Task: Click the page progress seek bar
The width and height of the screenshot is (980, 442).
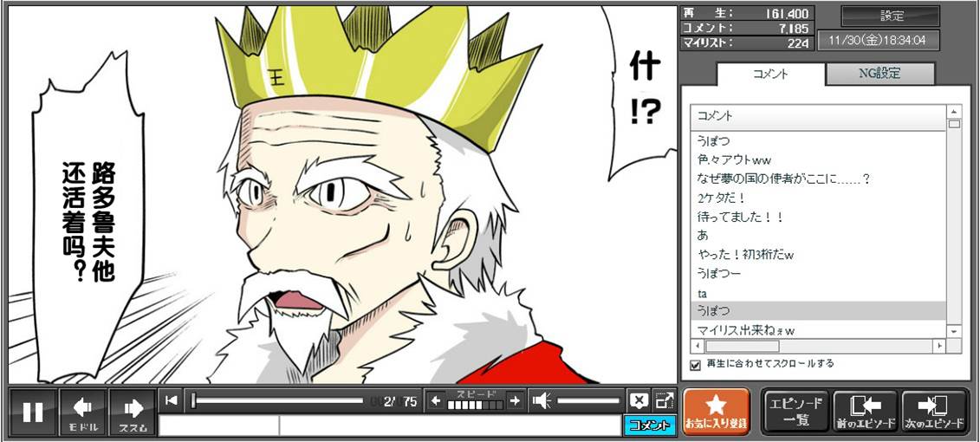Action: coord(277,400)
